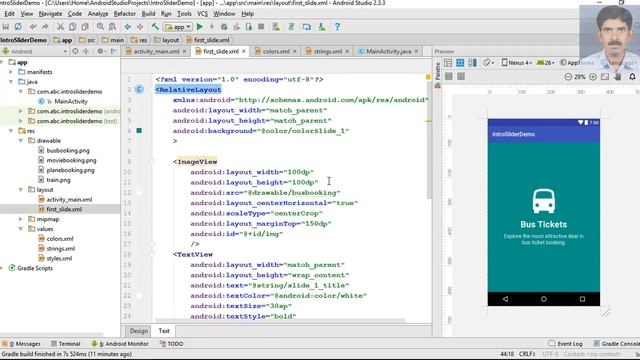
Task: Click the Stop square icon
Action: (x=261, y=27)
